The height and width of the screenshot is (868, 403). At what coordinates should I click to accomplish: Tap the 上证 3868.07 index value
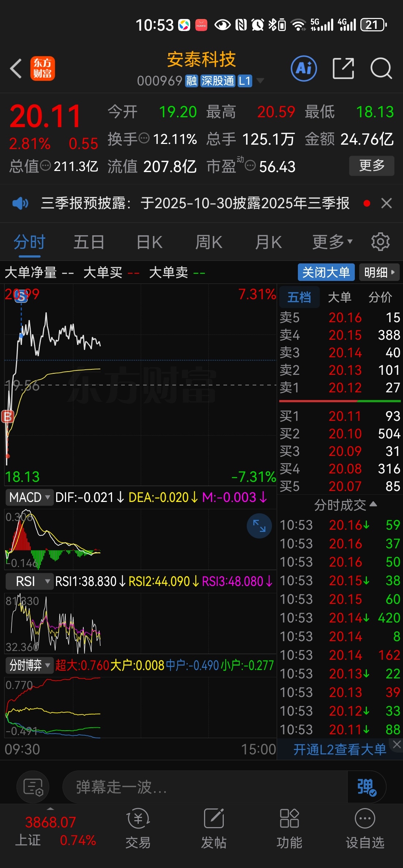50,822
